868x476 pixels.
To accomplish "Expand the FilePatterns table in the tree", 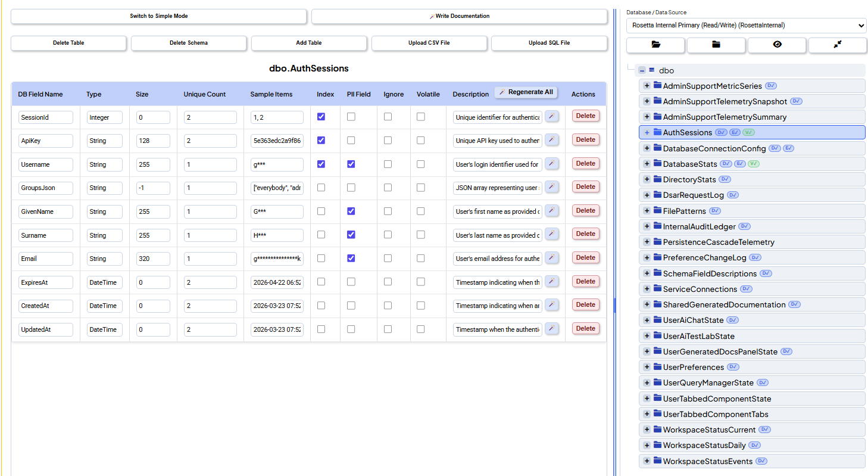I will pos(647,210).
